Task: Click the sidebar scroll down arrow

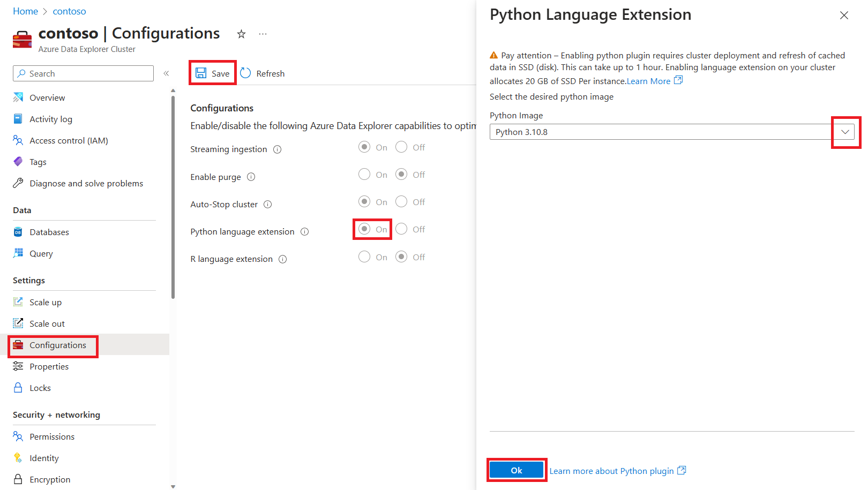Action: point(173,486)
